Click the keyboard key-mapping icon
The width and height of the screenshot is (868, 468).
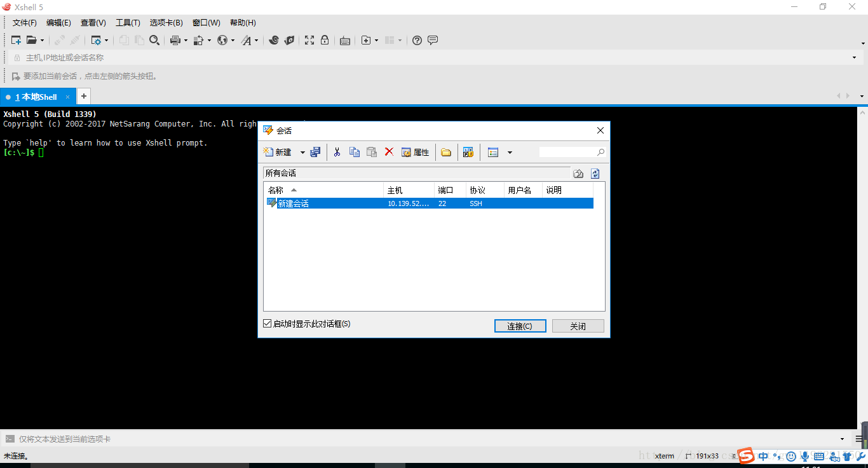(345, 40)
